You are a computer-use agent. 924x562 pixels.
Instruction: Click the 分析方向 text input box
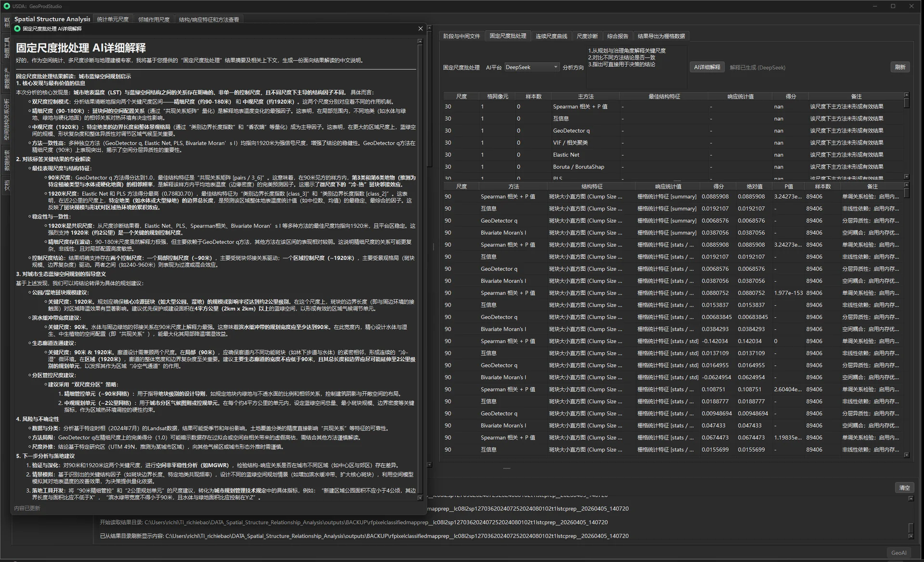tap(636, 58)
